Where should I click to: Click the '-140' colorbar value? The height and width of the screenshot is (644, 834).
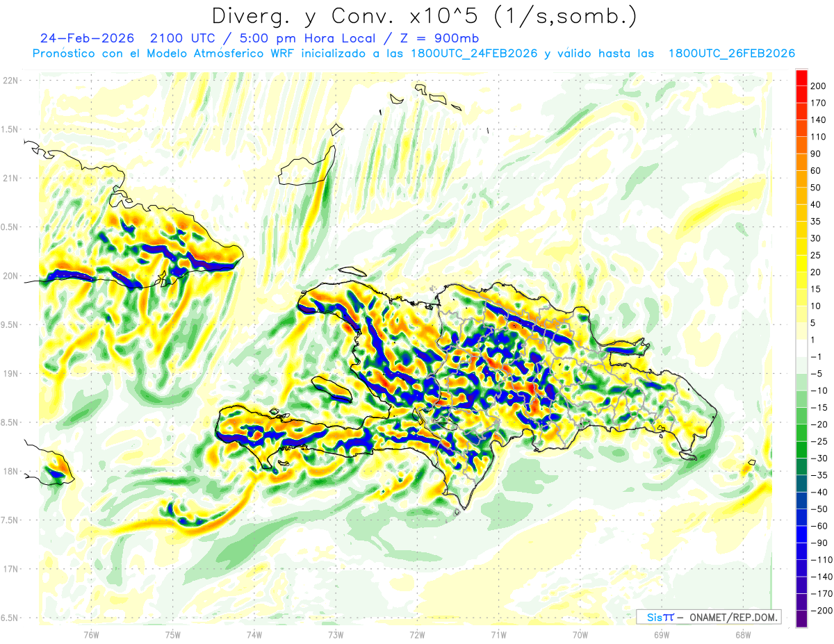tap(821, 577)
